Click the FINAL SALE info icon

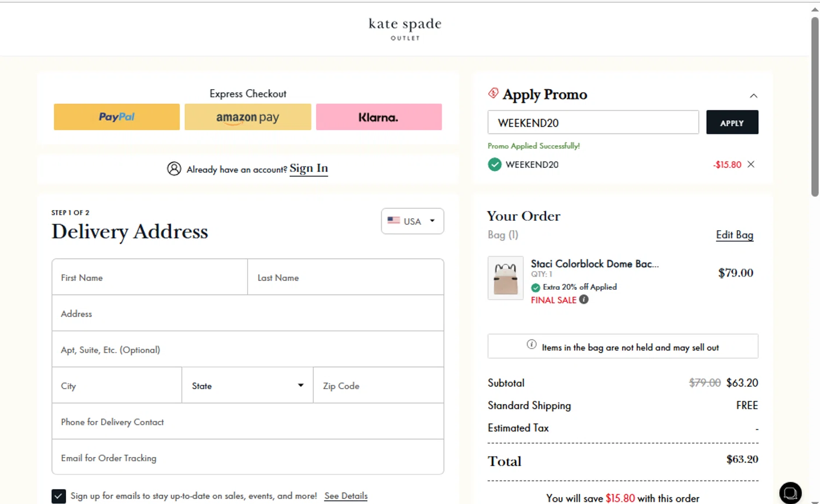point(584,300)
